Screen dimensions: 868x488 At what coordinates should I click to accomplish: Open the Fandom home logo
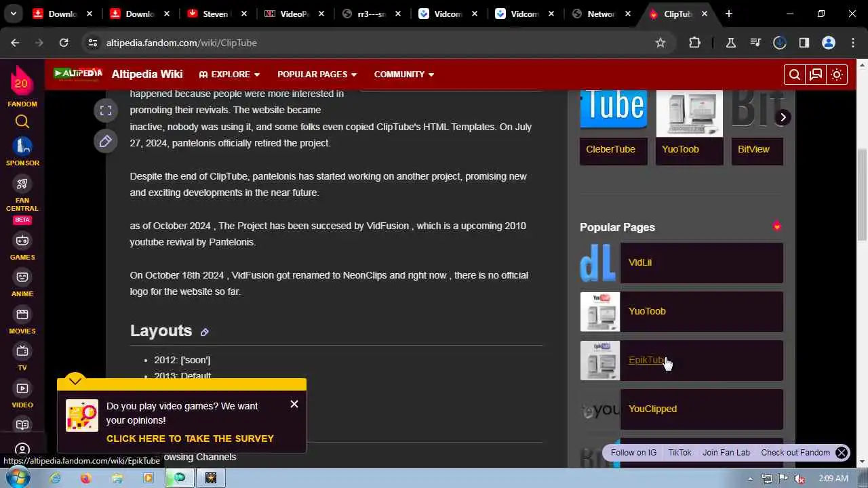click(22, 81)
